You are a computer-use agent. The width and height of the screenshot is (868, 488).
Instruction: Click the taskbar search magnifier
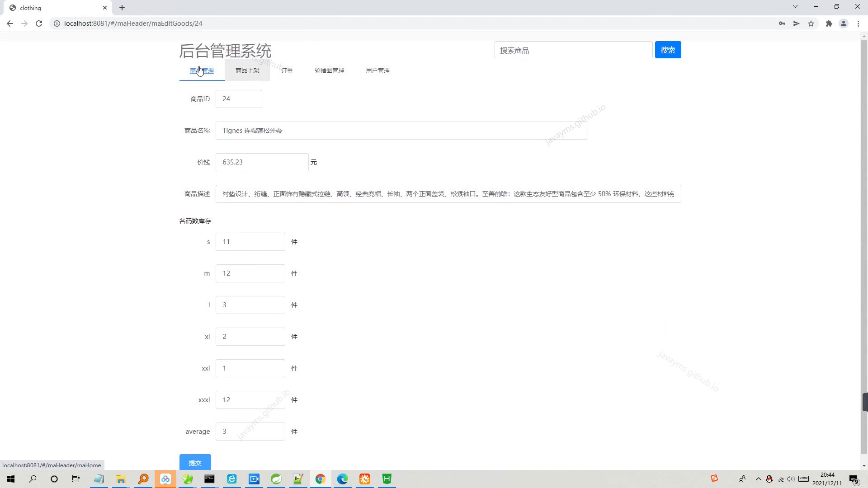[x=33, y=479]
